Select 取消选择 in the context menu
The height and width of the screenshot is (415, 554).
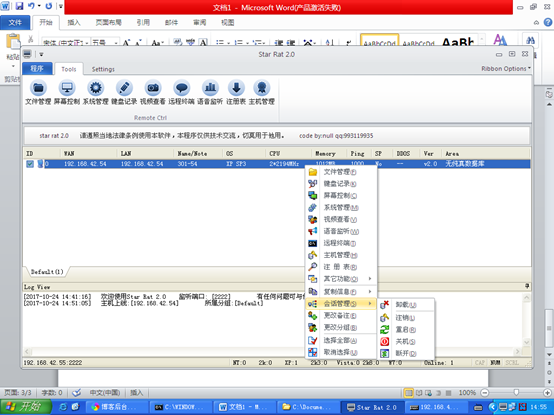341,352
